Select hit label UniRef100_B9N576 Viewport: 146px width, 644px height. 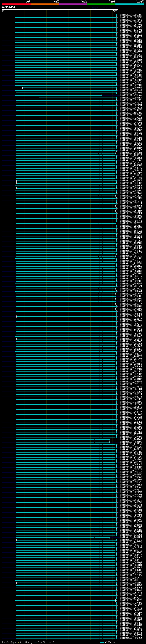[131, 53]
